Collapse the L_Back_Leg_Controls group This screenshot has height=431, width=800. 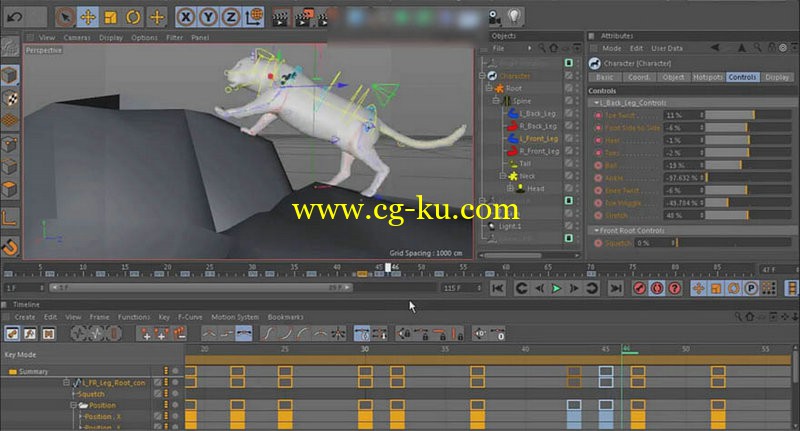coord(596,103)
